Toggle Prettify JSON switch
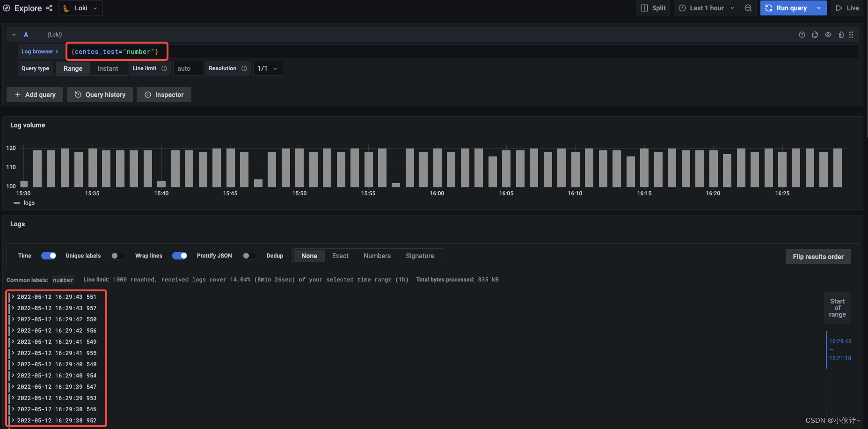The width and height of the screenshot is (868, 429). coord(249,256)
